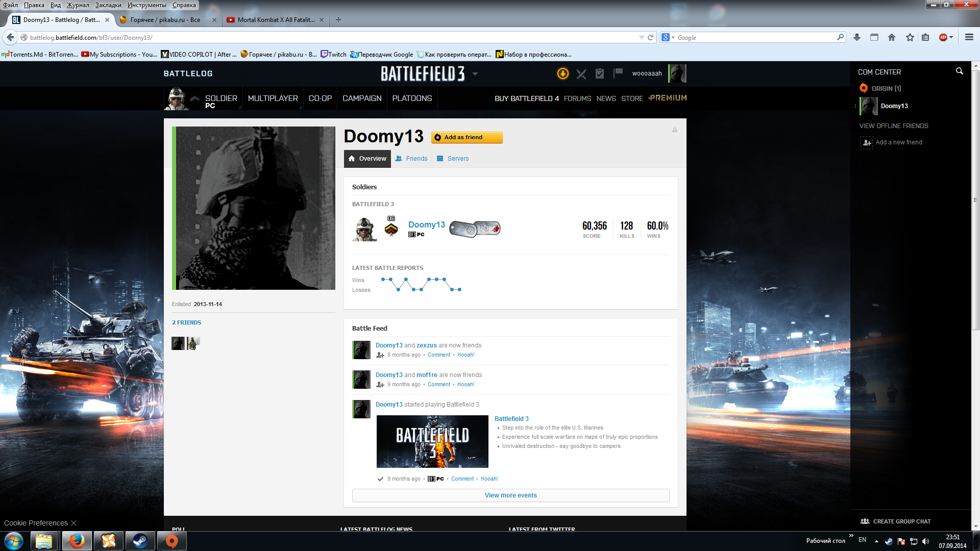Open a new browser tab with plus
Screen dimensions: 980x551
point(338,20)
